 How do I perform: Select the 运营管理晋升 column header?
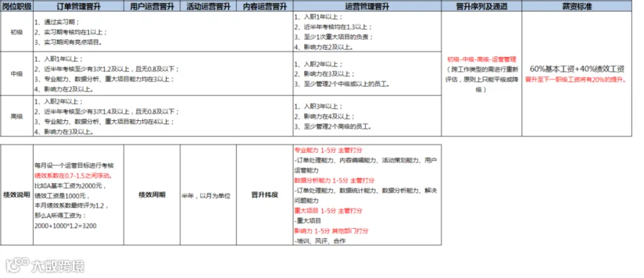367,6
